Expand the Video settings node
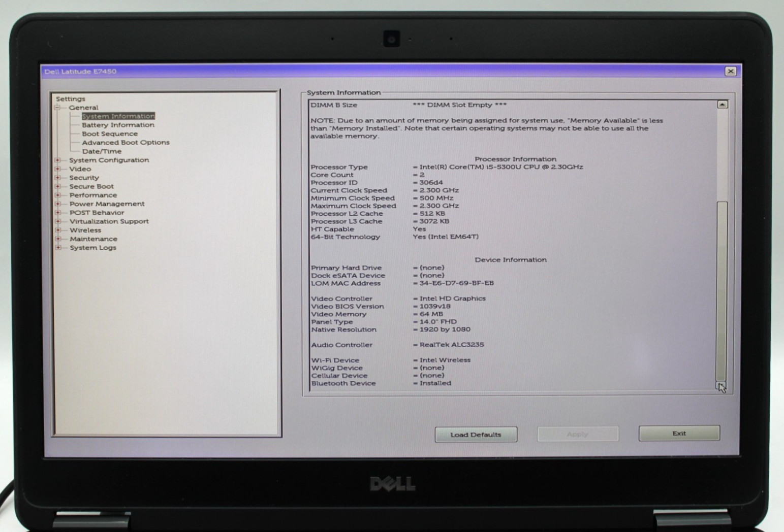This screenshot has width=784, height=532. (x=57, y=169)
